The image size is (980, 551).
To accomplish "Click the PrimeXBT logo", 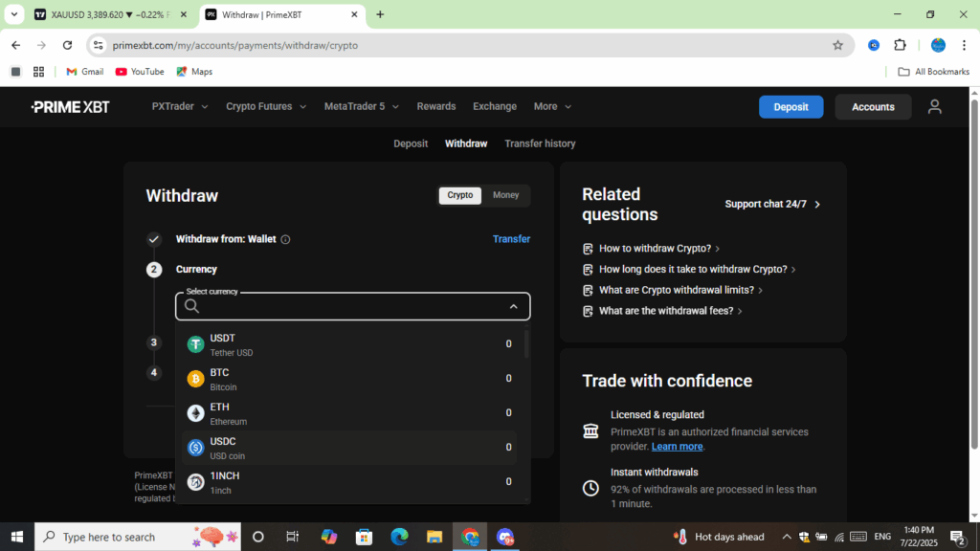I will click(x=70, y=107).
